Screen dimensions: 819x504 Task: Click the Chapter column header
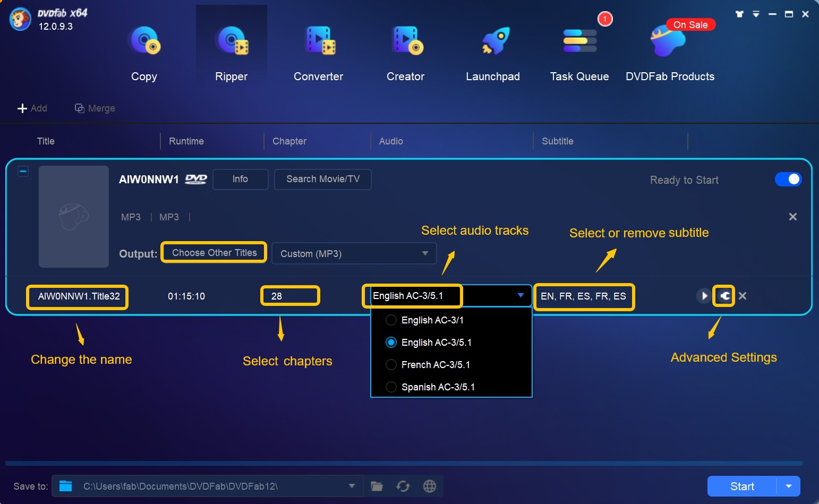click(289, 141)
